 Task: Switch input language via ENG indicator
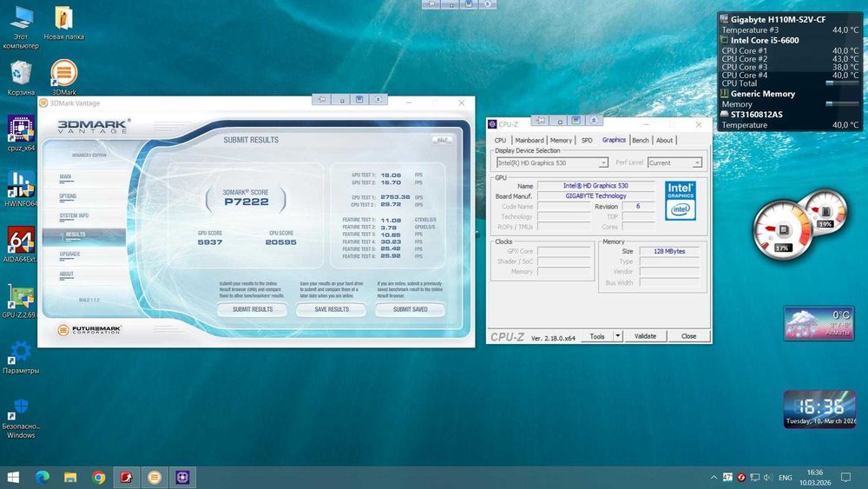785,478
